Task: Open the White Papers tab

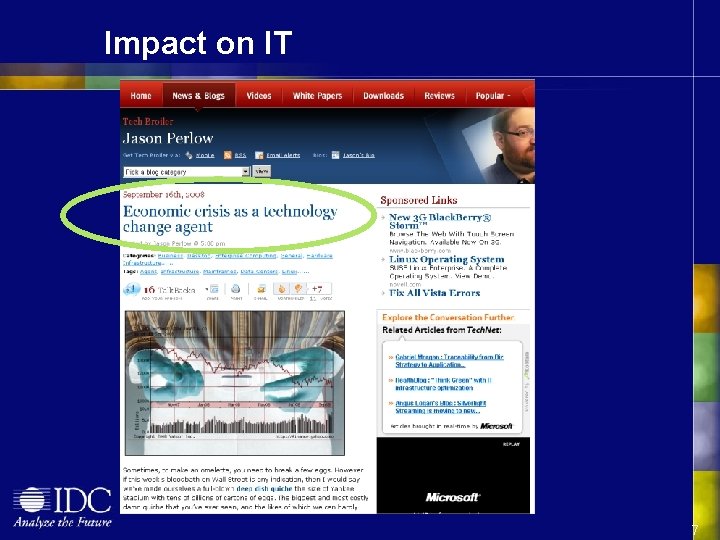Action: pyautogui.click(x=317, y=96)
